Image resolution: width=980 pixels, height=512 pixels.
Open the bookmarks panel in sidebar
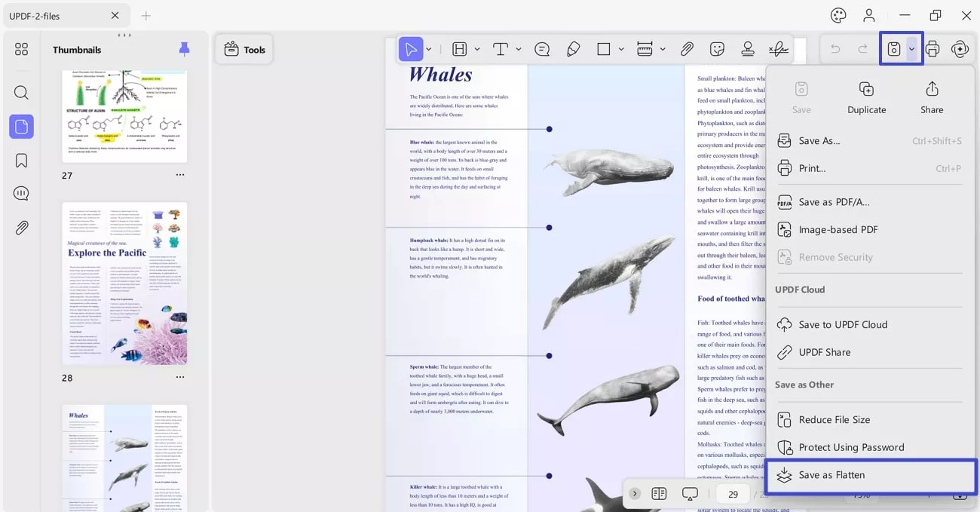pos(21,161)
